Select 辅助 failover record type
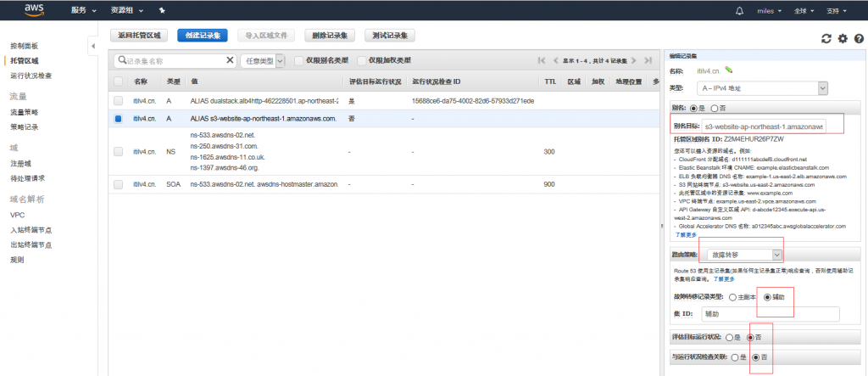The width and height of the screenshot is (868, 376). click(767, 297)
